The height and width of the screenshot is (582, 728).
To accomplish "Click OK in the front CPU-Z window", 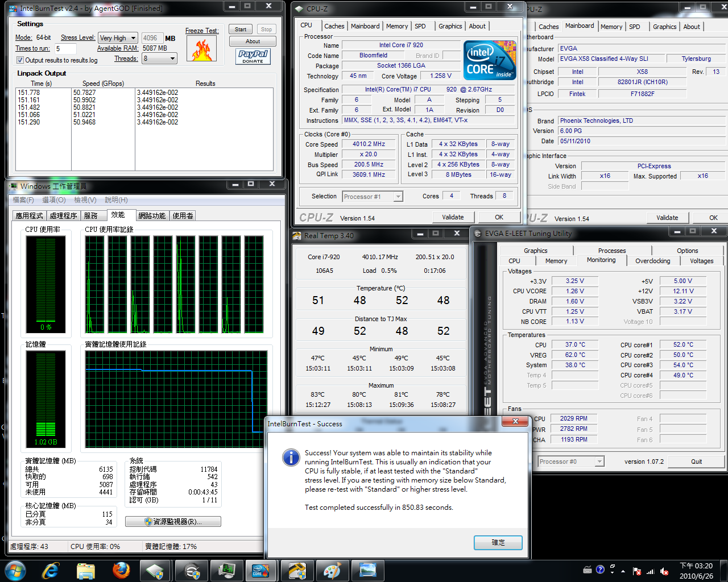I will (x=499, y=217).
